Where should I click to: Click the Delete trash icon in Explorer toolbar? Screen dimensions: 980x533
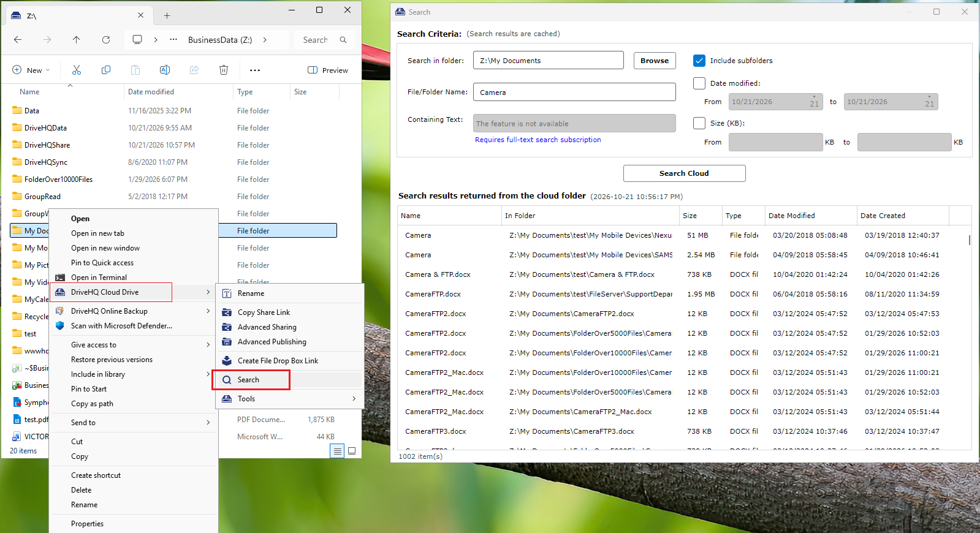pyautogui.click(x=224, y=70)
